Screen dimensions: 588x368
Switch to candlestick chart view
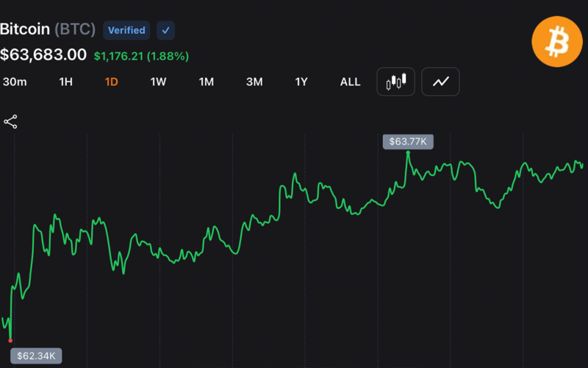point(395,82)
